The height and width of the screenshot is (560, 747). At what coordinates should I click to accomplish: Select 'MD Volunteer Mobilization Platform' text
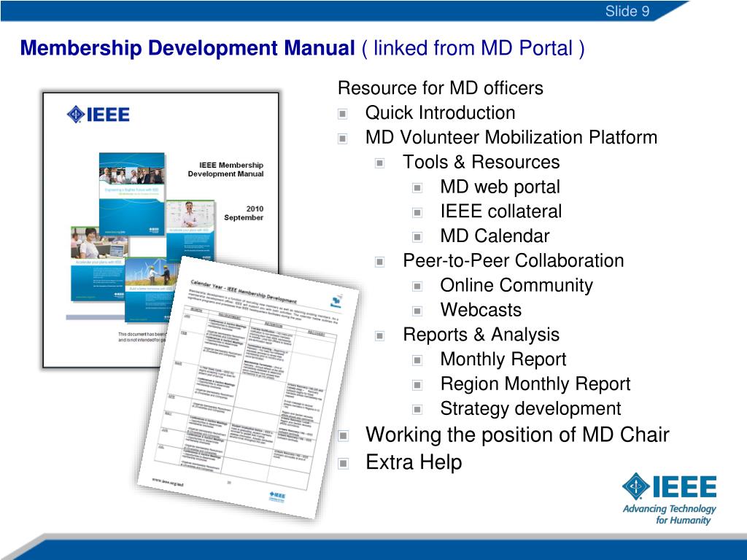click(x=511, y=137)
